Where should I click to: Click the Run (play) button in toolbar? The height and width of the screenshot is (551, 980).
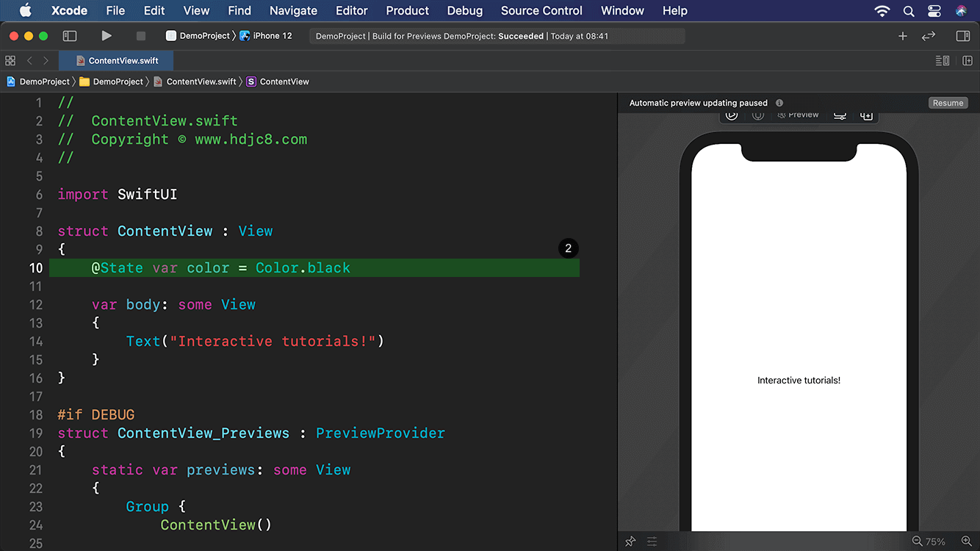tap(107, 35)
